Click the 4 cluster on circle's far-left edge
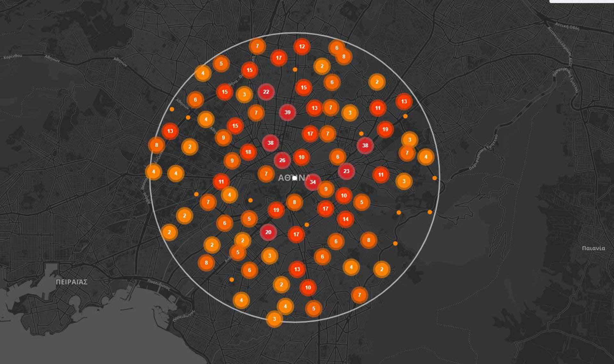 [x=153, y=172]
